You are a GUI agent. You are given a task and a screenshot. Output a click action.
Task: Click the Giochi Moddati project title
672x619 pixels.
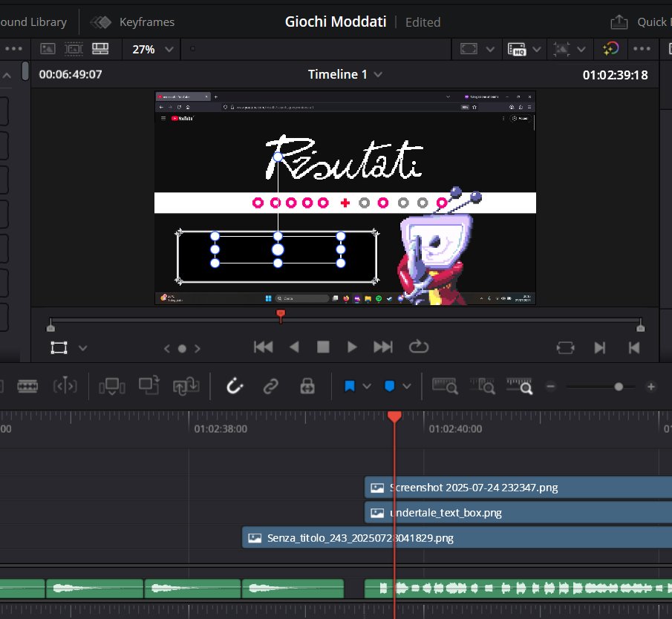(336, 22)
